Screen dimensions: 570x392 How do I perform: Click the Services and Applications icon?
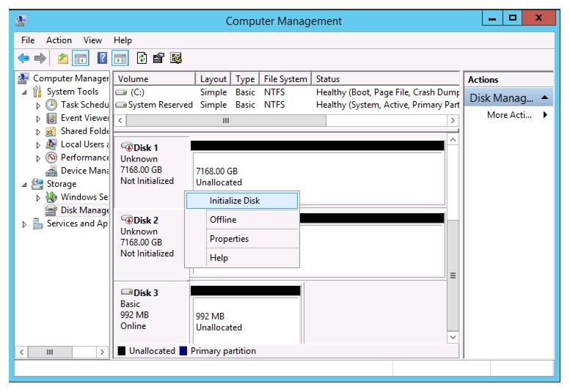pyautogui.click(x=38, y=223)
